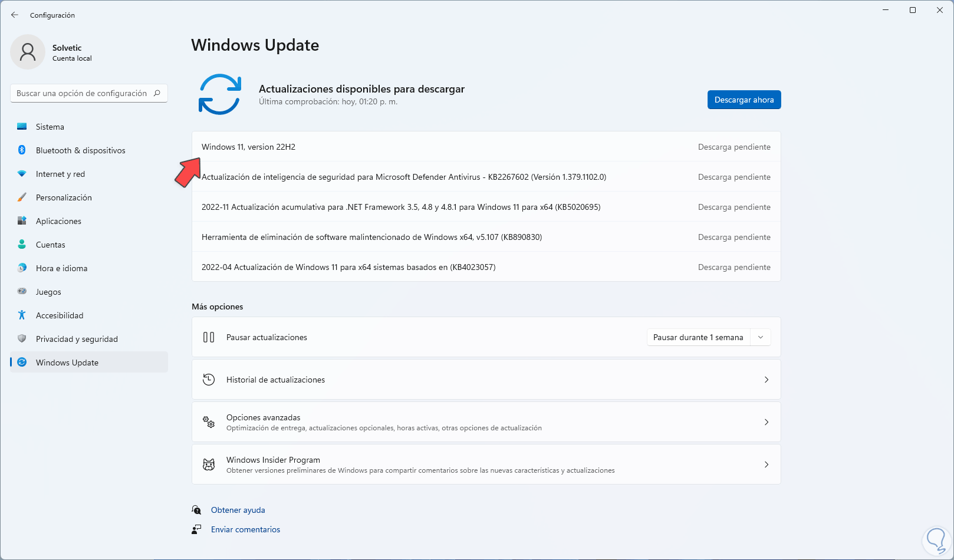Click the Obtener ayuda headset icon
Screen dimensions: 954x560
point(196,510)
